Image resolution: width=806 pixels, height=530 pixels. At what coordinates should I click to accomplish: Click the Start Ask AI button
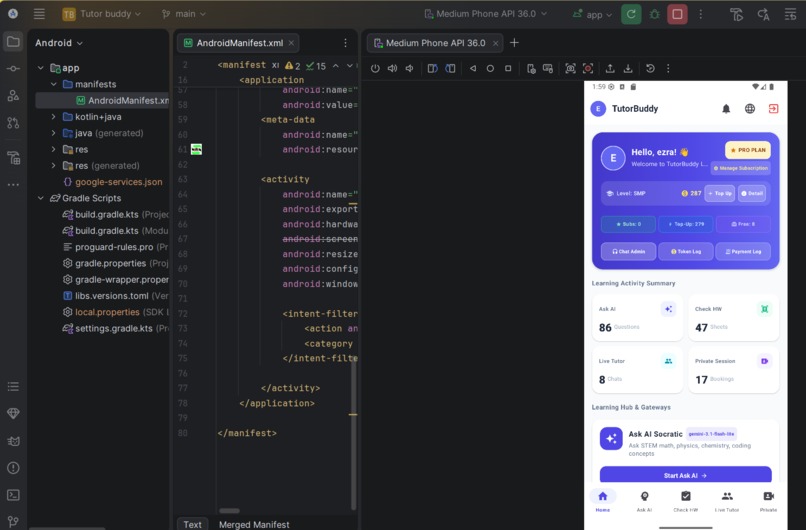coord(685,474)
